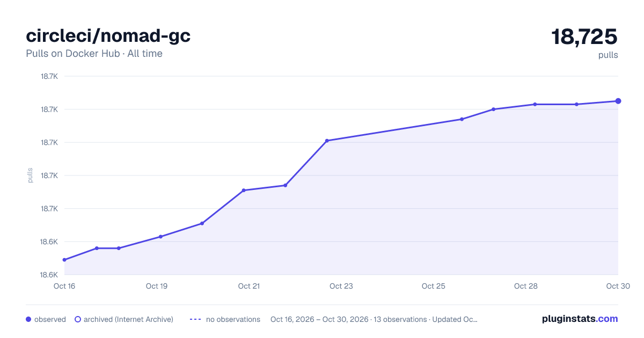Click the Oct 19 x-axis label
Viewport: 644px width, 338px height.
[157, 286]
